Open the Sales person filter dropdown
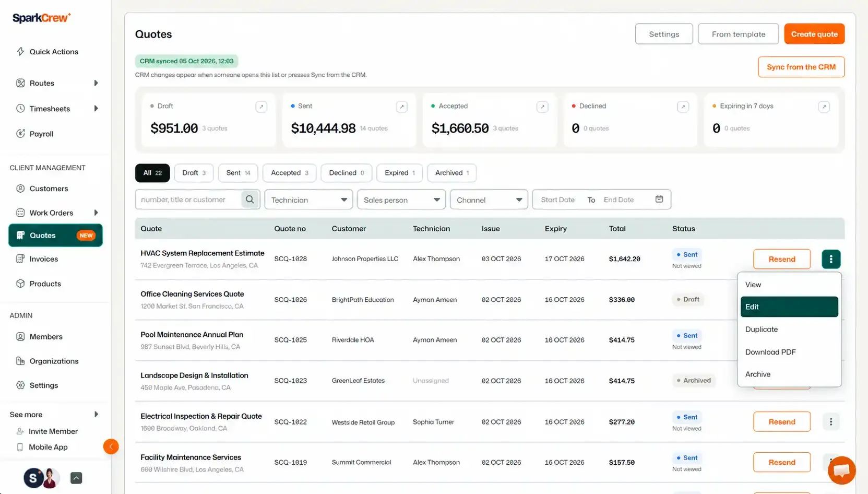Image resolution: width=868 pixels, height=494 pixels. [401, 199]
